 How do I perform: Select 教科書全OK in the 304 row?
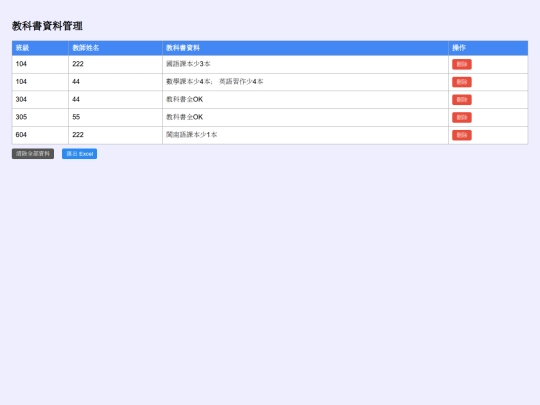pos(305,100)
